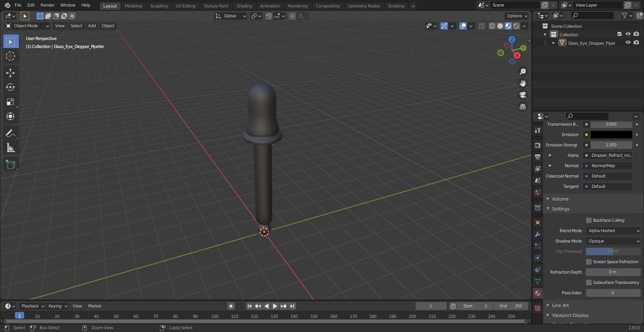The width and height of the screenshot is (644, 332).
Task: Expand the Viewport Display panel
Action: 570,315
